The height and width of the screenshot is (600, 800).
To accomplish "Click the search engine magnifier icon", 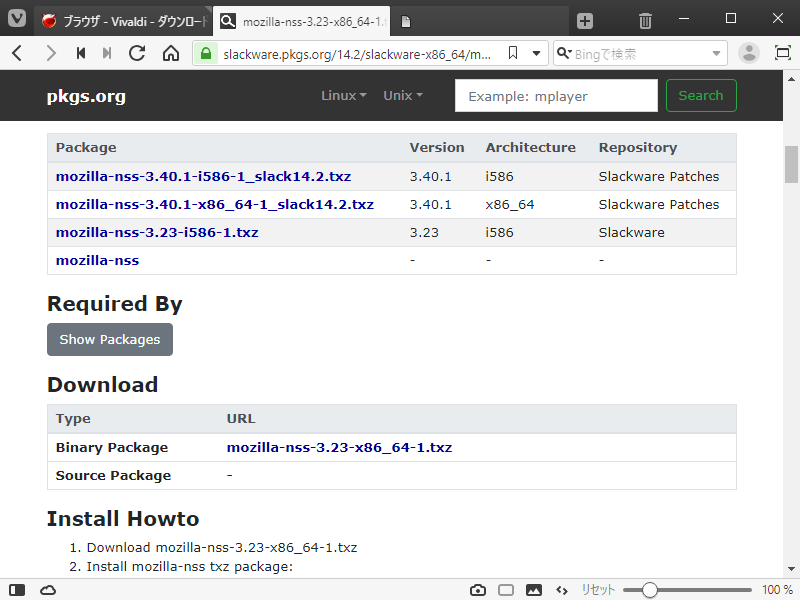I will coord(563,53).
